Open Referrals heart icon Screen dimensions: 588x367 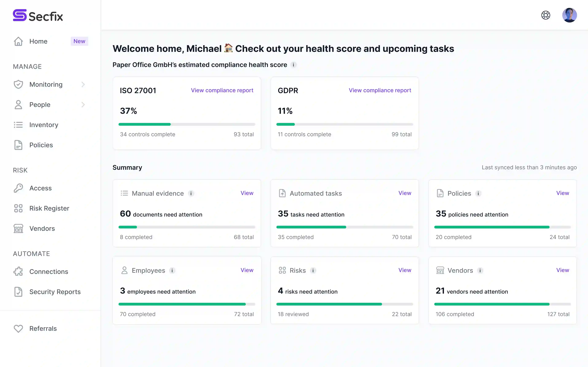pyautogui.click(x=18, y=328)
